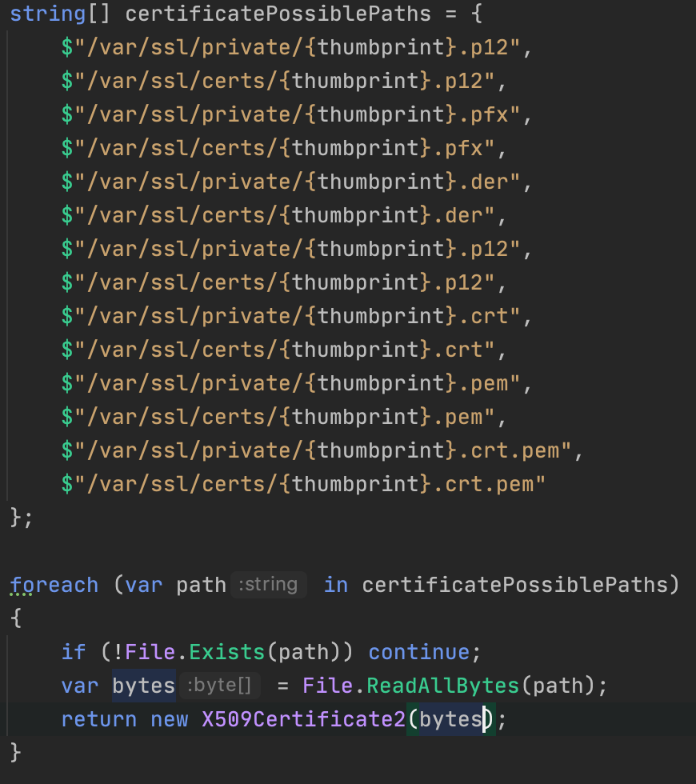Click the /var/ssl/certs/{thumbprint}.pfx path string
696x784 pixels.
pyautogui.click(x=278, y=148)
